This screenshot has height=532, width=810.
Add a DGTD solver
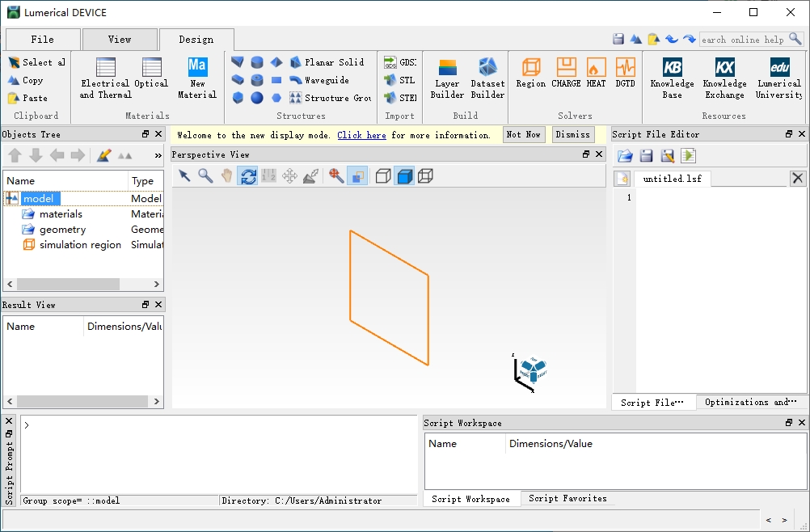pyautogui.click(x=625, y=72)
